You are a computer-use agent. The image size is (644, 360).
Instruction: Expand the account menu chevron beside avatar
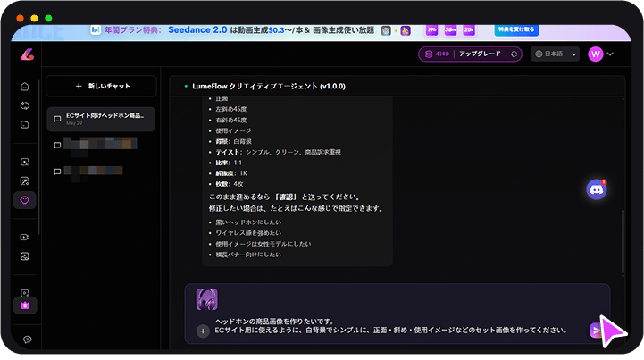point(610,54)
